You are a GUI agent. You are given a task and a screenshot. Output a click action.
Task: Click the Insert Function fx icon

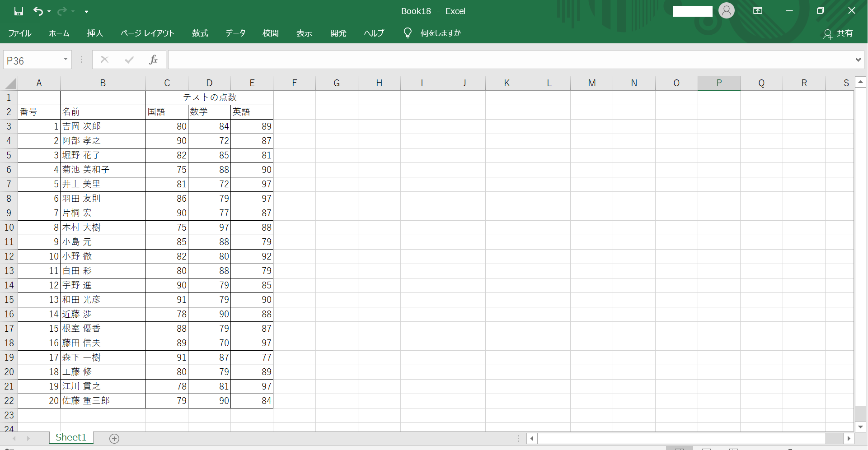pyautogui.click(x=153, y=60)
